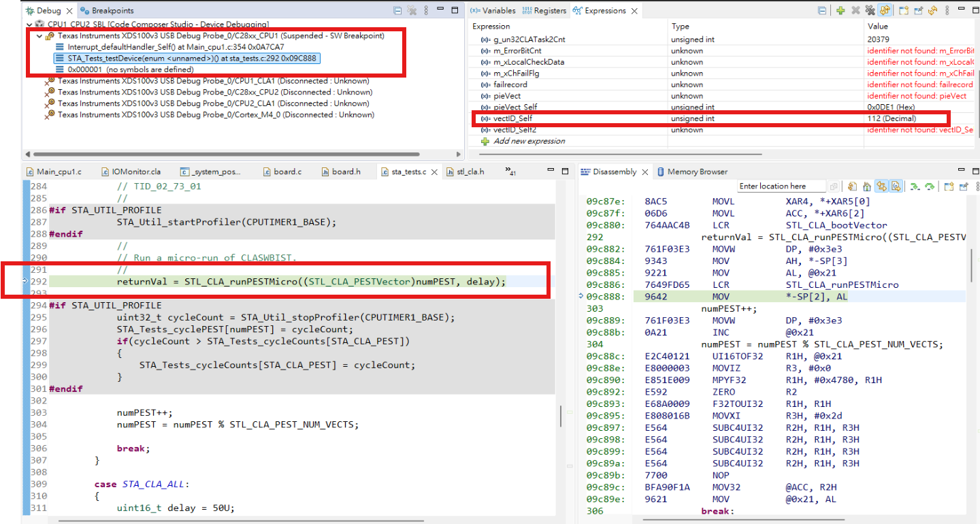The image size is (980, 524).
Task: Close the Disassembly view tab
Action: click(644, 171)
